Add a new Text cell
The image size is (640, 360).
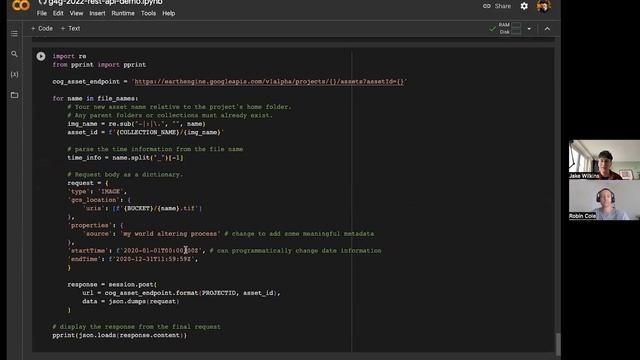point(70,29)
